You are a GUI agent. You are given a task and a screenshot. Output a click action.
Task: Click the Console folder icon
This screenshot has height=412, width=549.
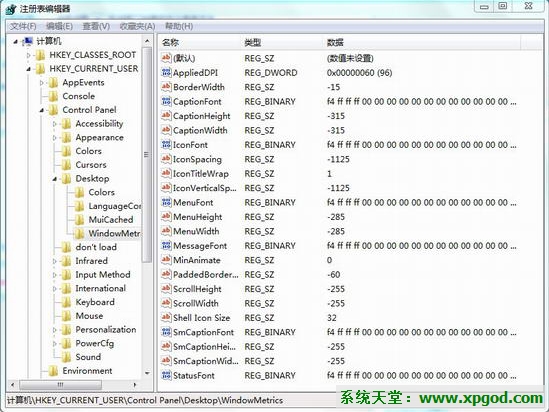coord(54,96)
